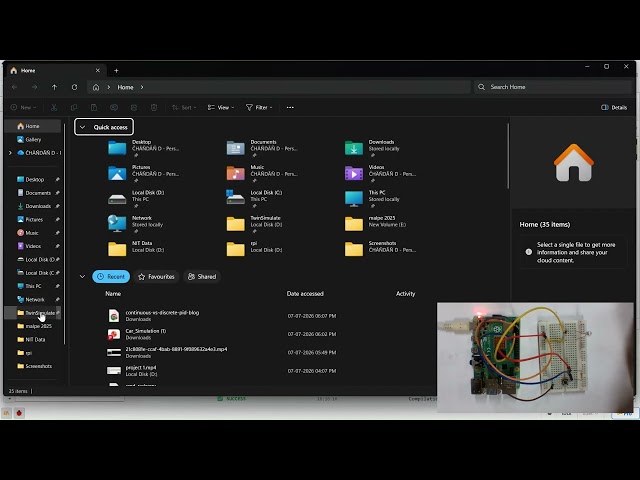Switch to the Favourites tab
This screenshot has height=480, width=640.
pyautogui.click(x=156, y=277)
